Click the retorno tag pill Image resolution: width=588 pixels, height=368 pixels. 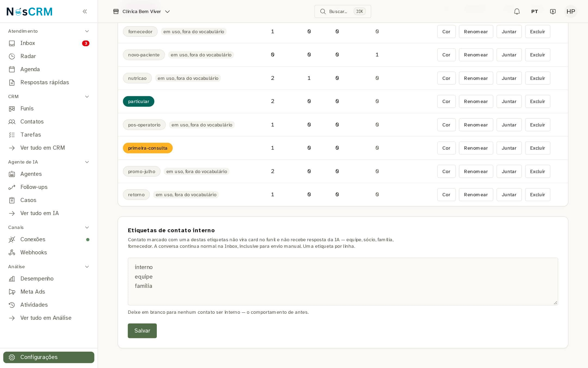(x=136, y=195)
